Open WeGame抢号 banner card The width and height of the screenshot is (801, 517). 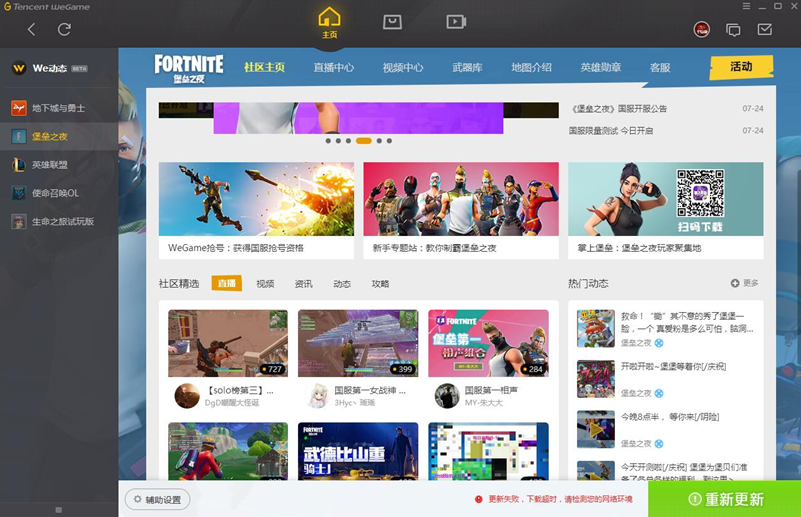click(256, 210)
